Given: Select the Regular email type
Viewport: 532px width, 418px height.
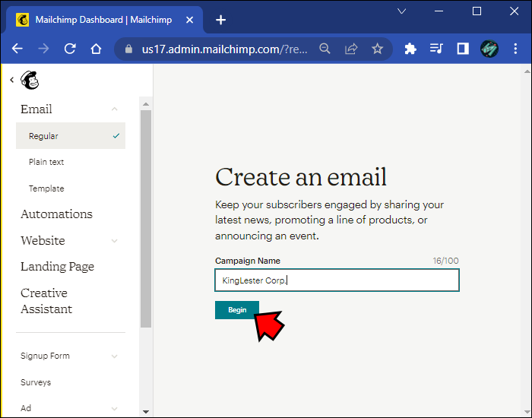Looking at the screenshot, I should 44,136.
